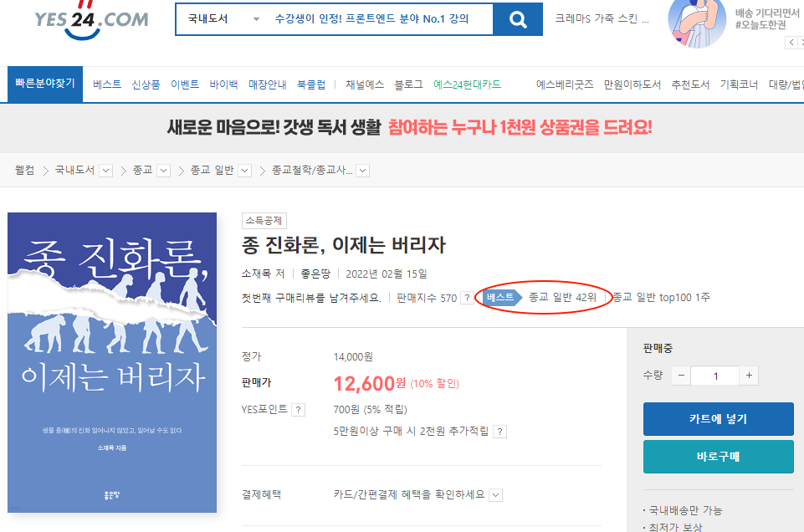Open the 이벤트 menu
The height and width of the screenshot is (532, 804).
point(185,84)
